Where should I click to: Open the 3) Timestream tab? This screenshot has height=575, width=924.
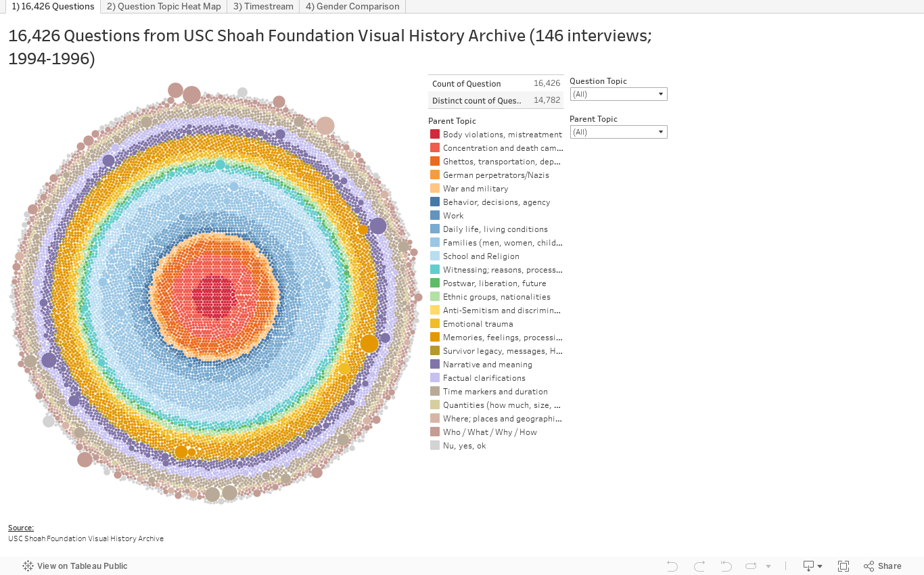point(263,7)
